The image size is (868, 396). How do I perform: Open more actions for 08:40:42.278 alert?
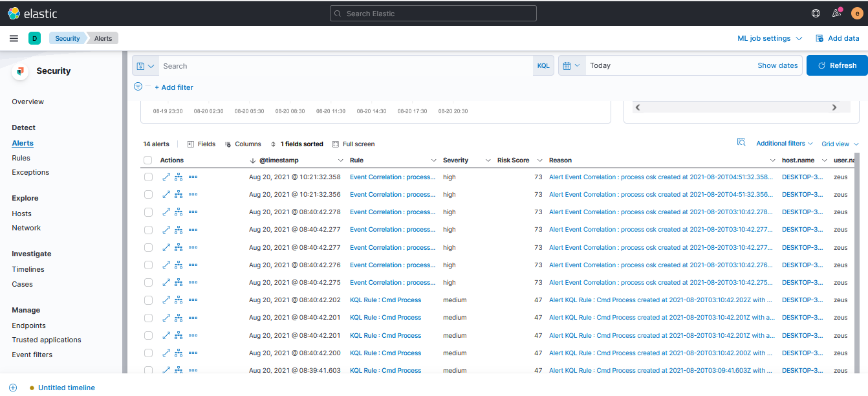[x=193, y=212]
